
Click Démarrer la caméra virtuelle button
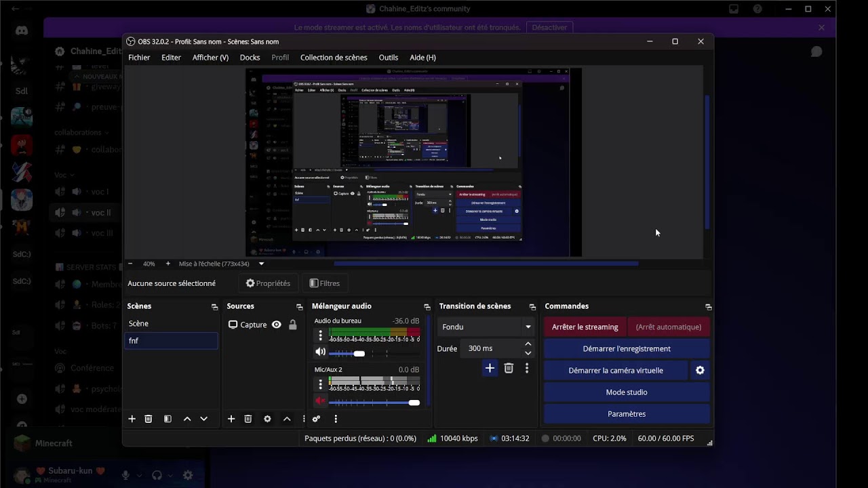[x=616, y=370]
